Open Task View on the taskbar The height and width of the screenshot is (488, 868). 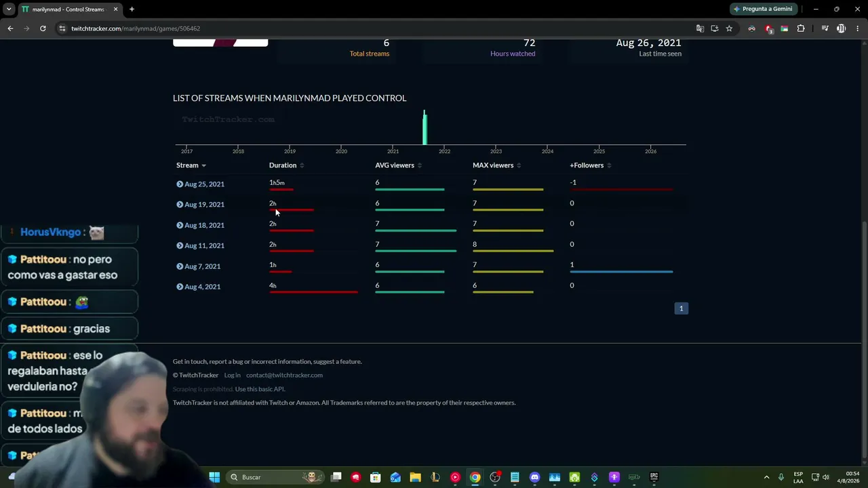click(336, 477)
